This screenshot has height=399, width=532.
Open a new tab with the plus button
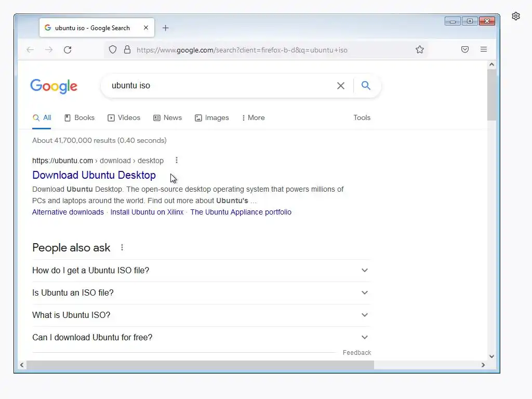click(x=166, y=28)
